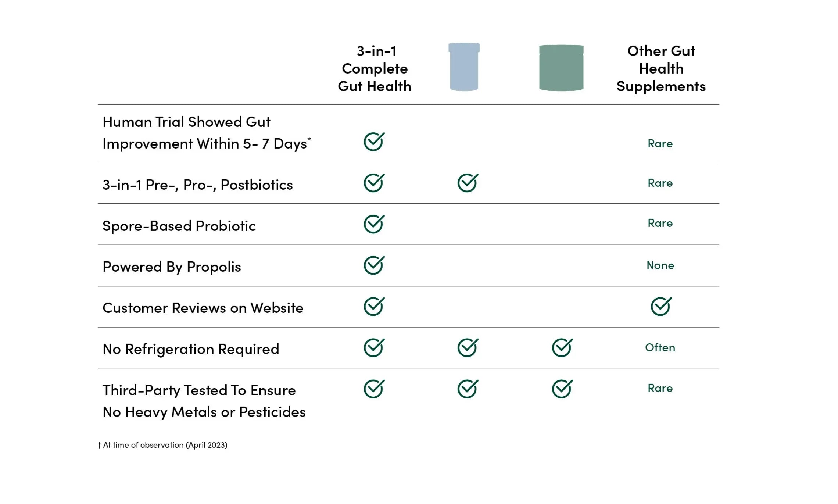Click the 'Customer Reviews on Website' row label
838x504 pixels.
coord(203,308)
